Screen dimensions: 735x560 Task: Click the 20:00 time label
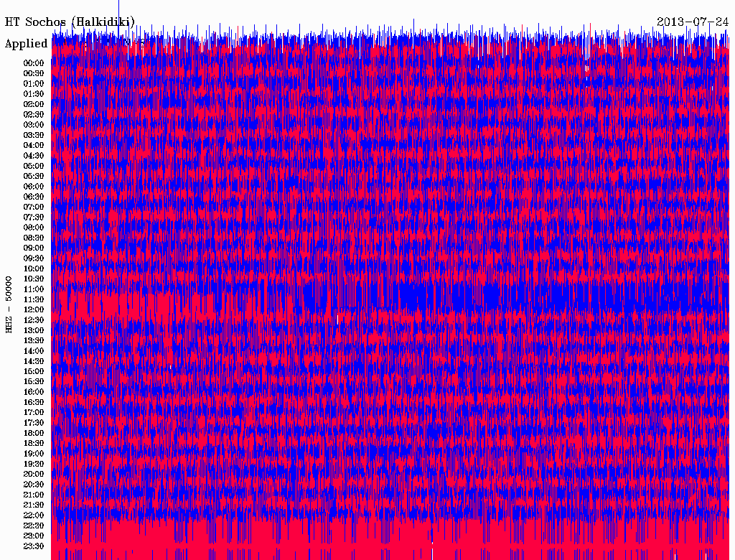pos(34,474)
